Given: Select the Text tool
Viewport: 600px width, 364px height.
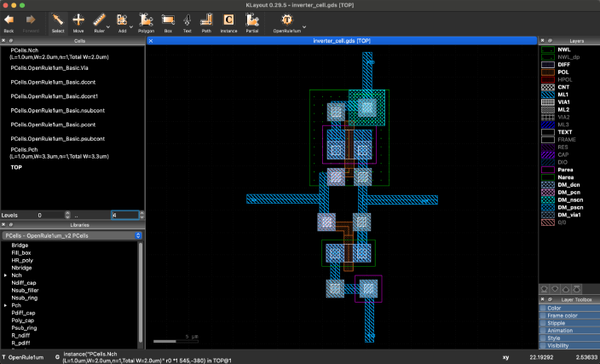Looking at the screenshot, I should click(187, 23).
